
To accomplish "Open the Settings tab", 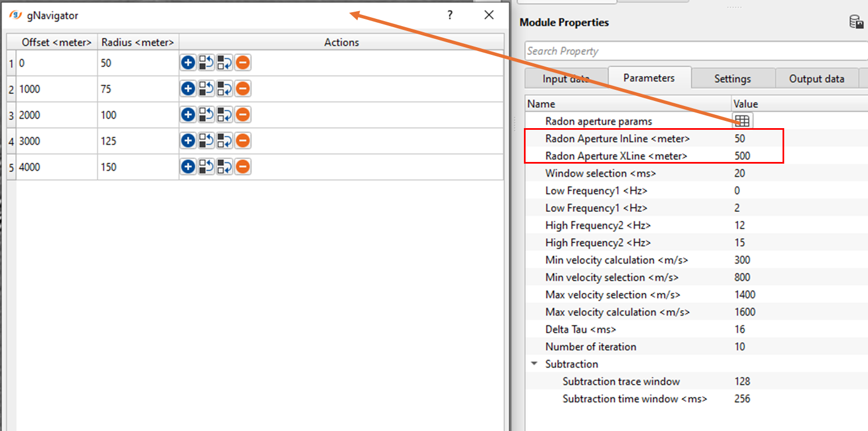I will tap(732, 79).
